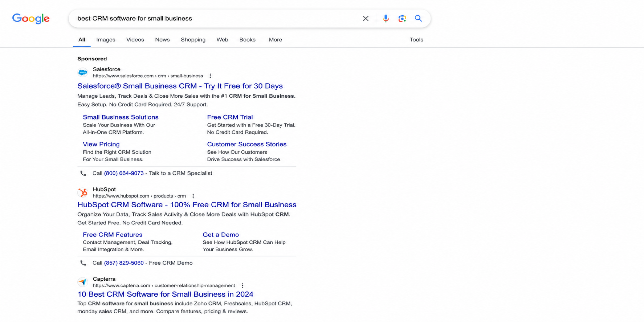The width and height of the screenshot is (644, 322).
Task: Open three-dot menu for HubSpot ad
Action: point(193,196)
